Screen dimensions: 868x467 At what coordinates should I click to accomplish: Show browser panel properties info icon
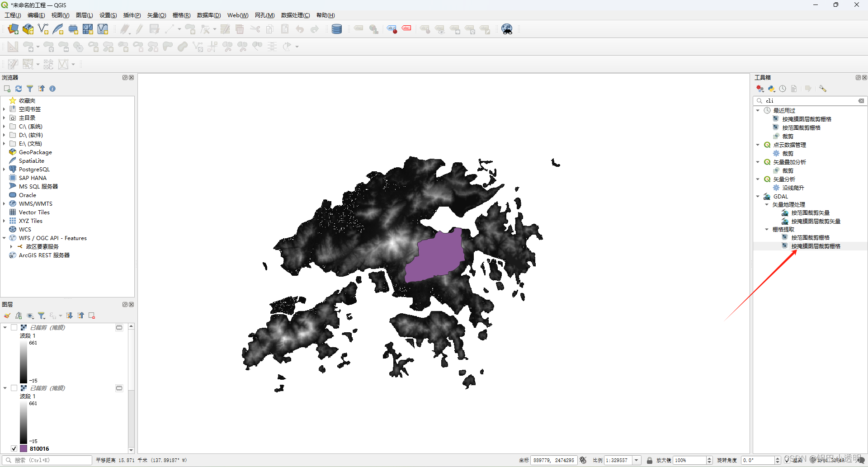52,89
